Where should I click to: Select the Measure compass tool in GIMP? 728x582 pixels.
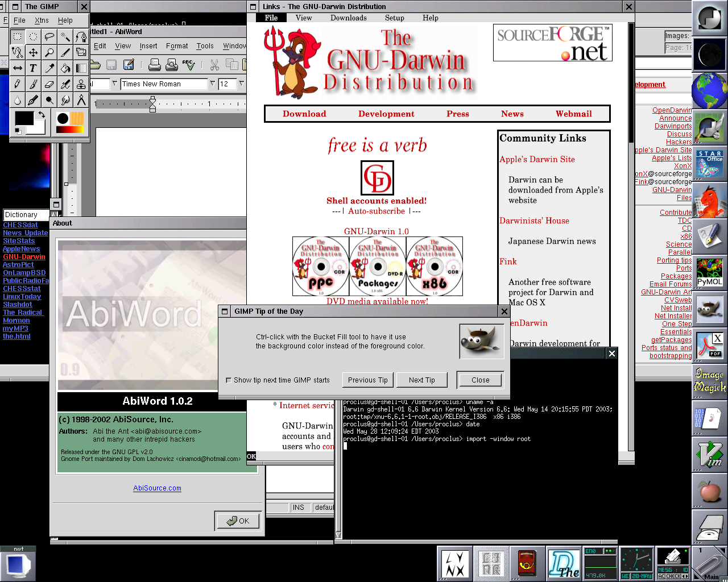click(81, 101)
